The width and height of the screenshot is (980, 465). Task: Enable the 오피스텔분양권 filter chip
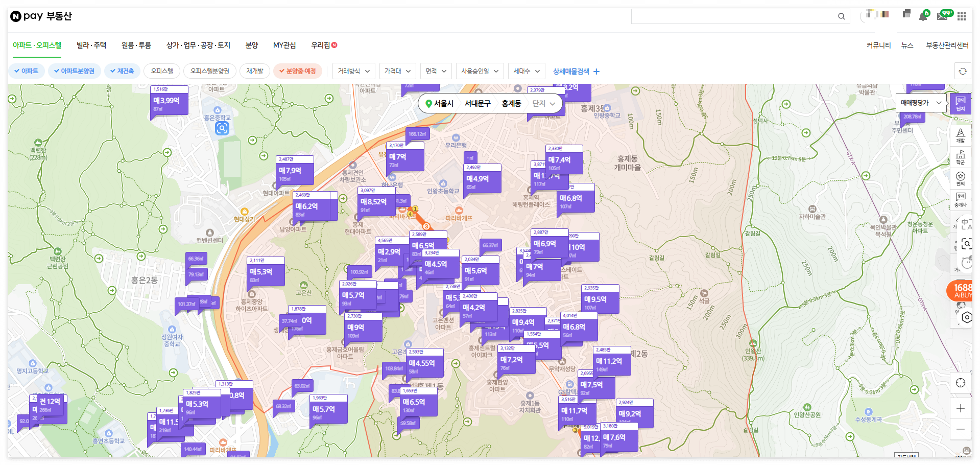click(x=210, y=71)
